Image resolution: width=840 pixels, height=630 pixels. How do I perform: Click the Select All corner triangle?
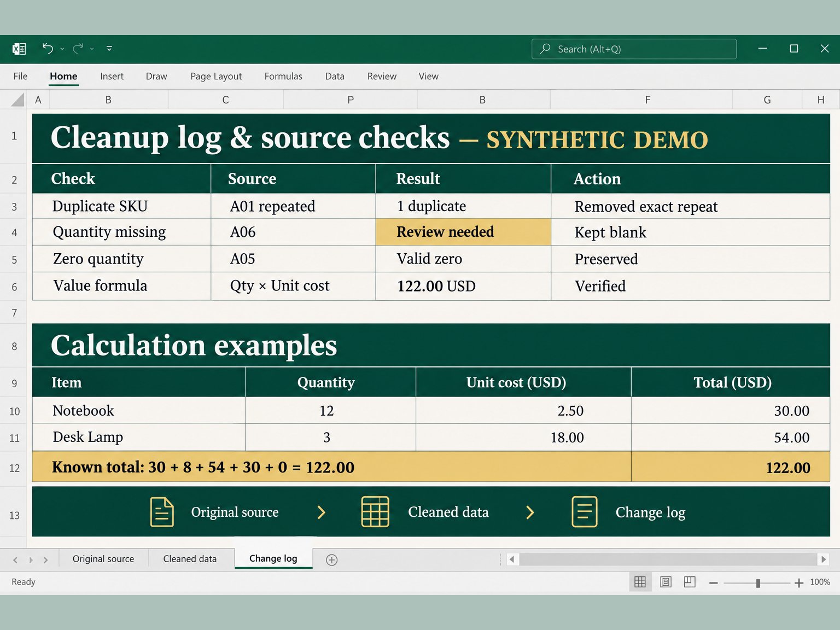[18, 100]
